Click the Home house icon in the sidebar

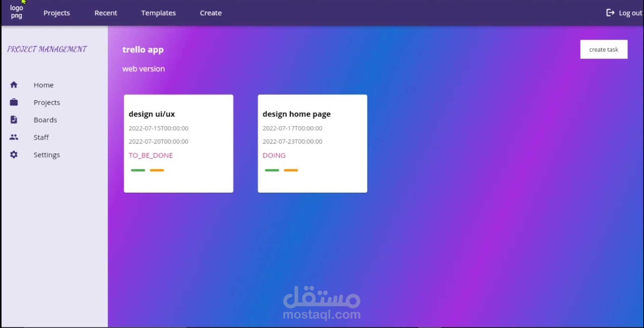tap(14, 85)
